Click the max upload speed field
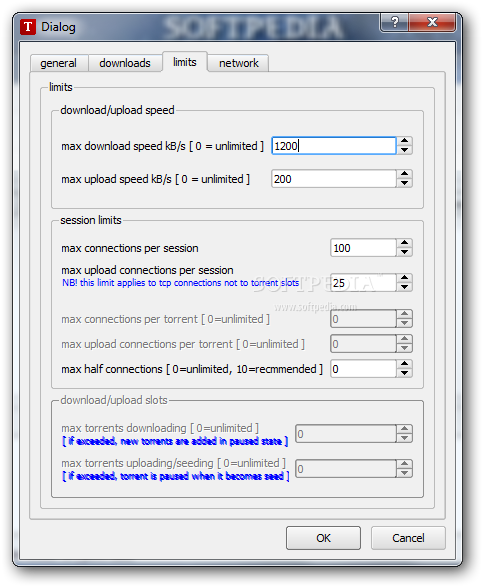 [x=334, y=179]
